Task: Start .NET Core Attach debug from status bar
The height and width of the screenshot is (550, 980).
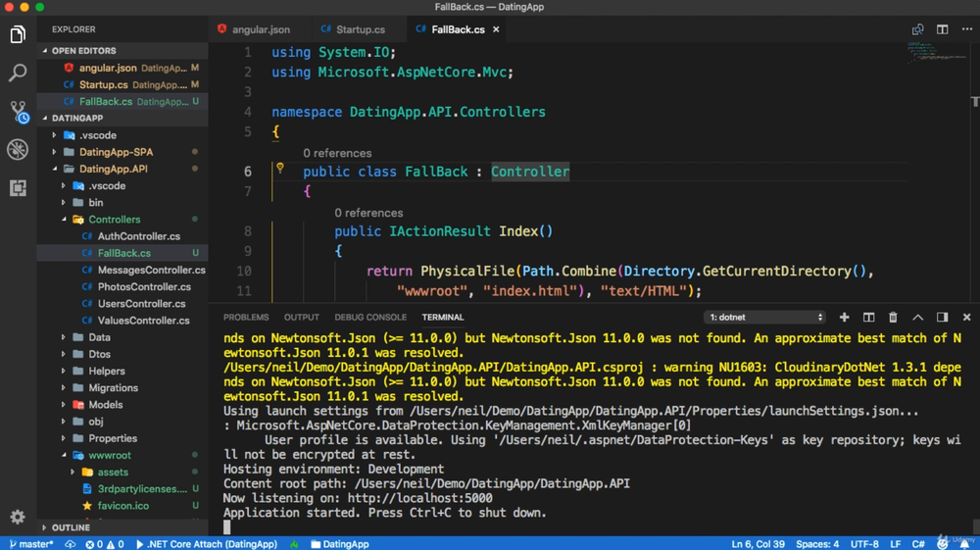Action: (206, 544)
